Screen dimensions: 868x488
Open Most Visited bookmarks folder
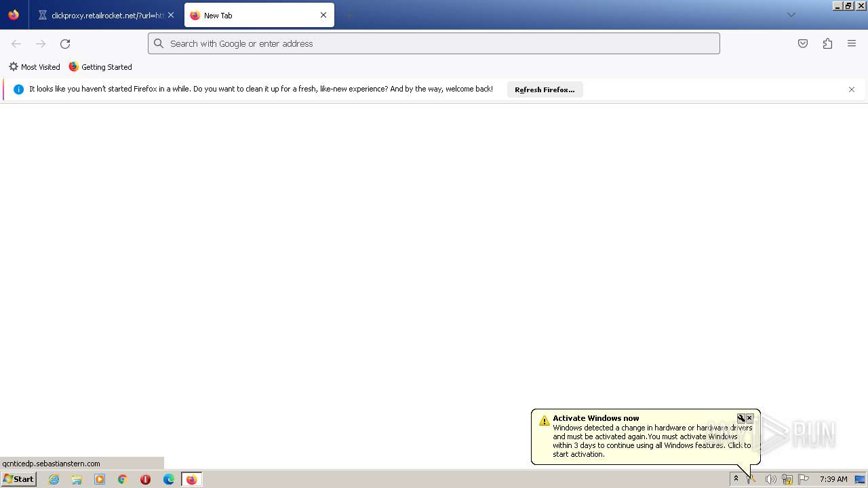point(35,67)
